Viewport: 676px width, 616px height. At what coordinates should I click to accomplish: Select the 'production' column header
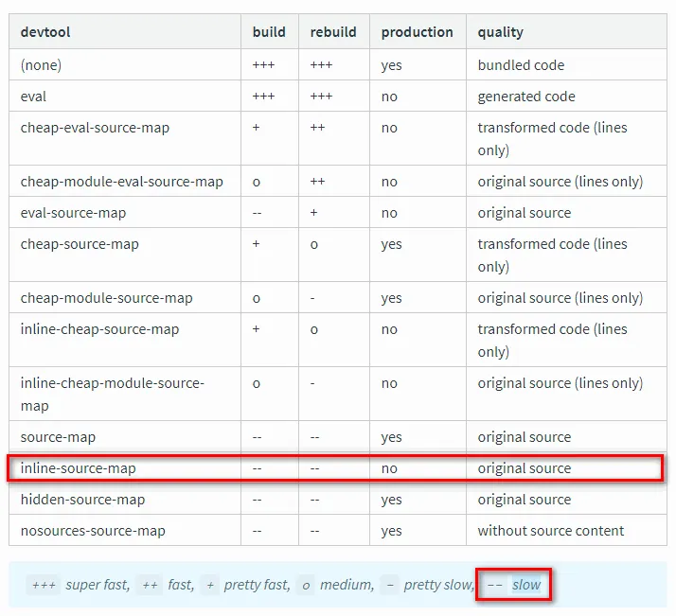(417, 32)
